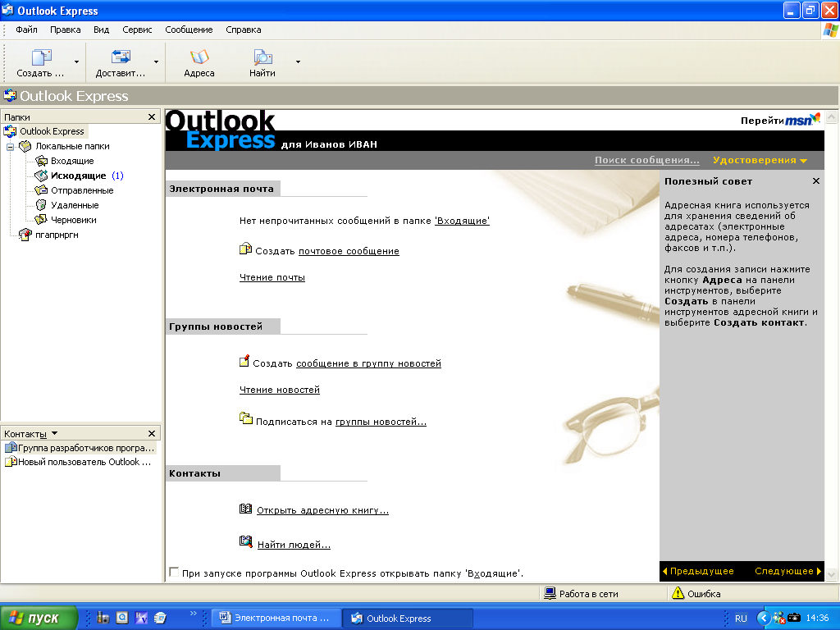Open the Контакты pane dropdown menu
Image resolution: width=840 pixels, height=630 pixels.
tap(54, 433)
